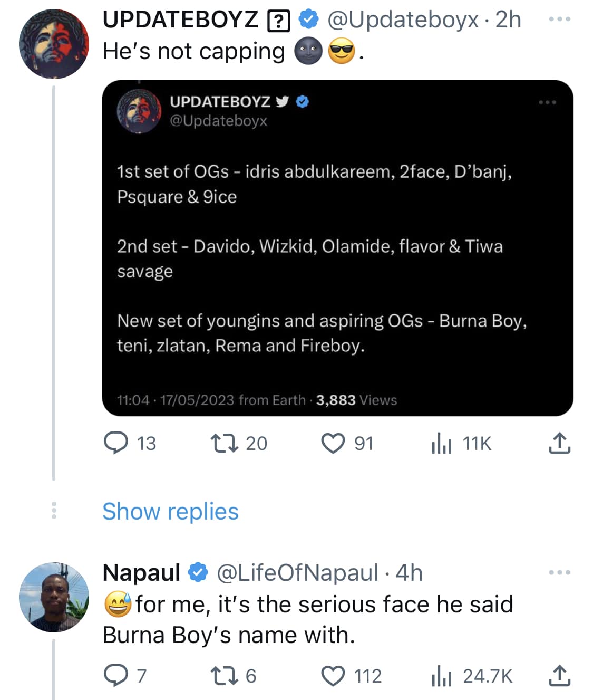Reply to the UPDATEBOYZ tweet

116,443
